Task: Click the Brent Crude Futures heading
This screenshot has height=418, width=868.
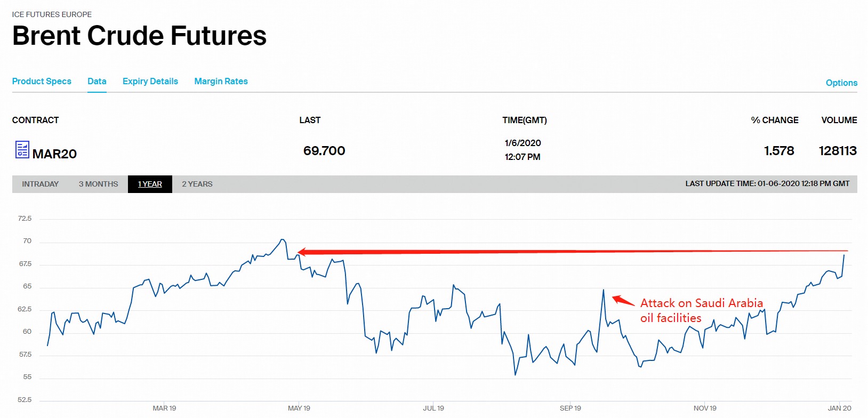Action: (x=139, y=36)
